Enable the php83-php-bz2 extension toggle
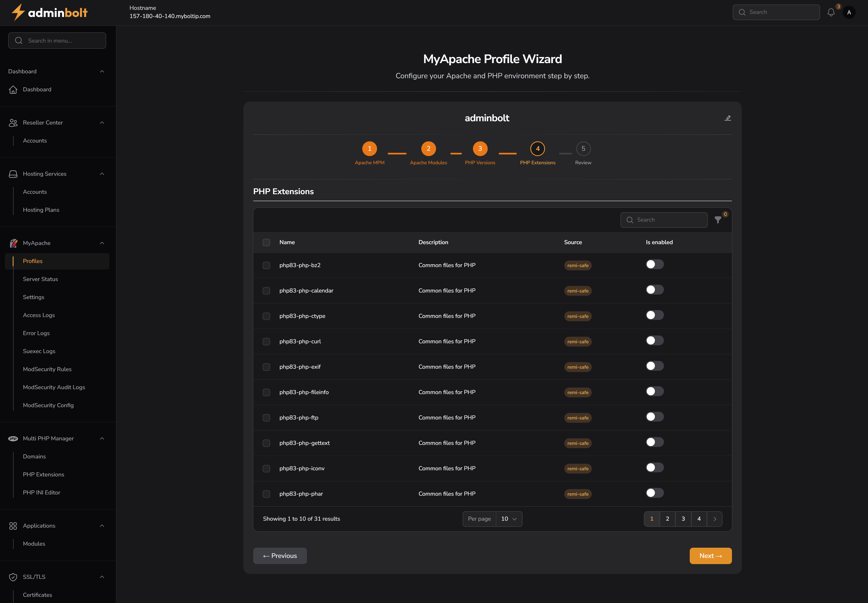 click(x=654, y=264)
